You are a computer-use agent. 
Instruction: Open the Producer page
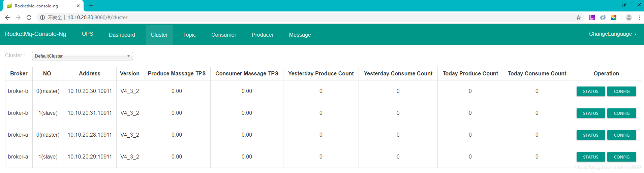click(x=263, y=35)
